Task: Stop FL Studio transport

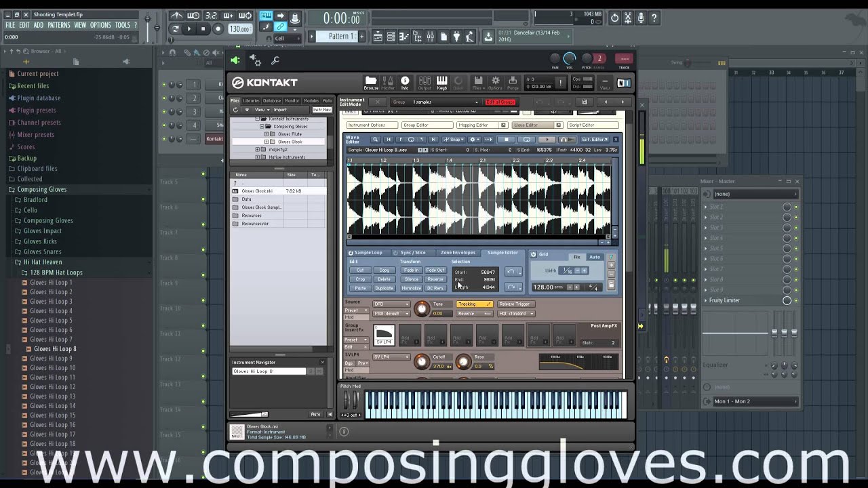Action: tap(202, 28)
